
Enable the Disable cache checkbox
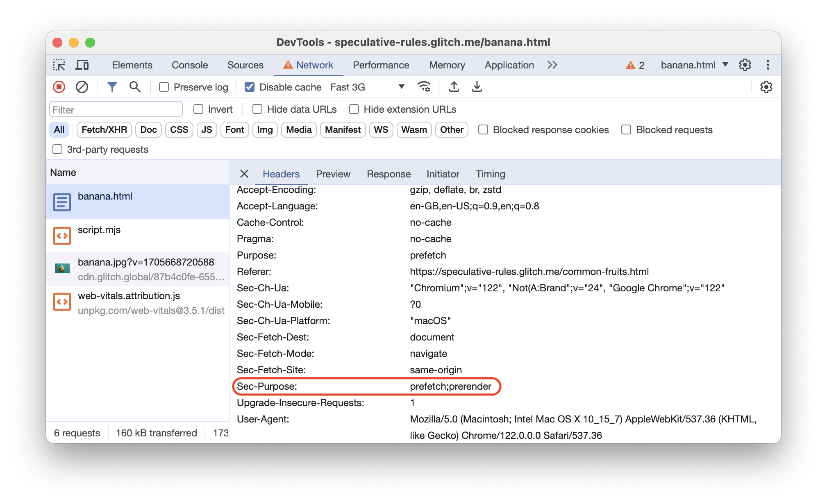(x=249, y=87)
